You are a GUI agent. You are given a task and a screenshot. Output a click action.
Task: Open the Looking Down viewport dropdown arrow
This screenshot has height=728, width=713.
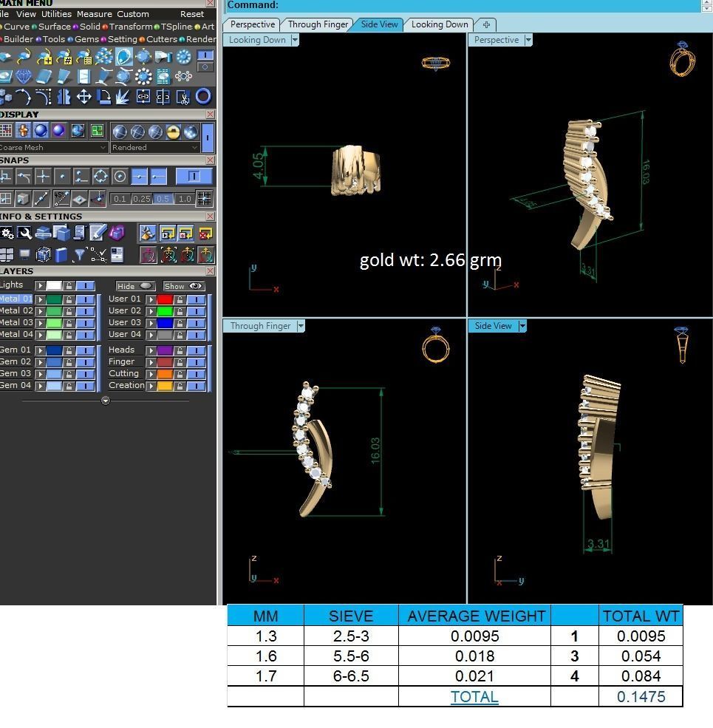294,40
